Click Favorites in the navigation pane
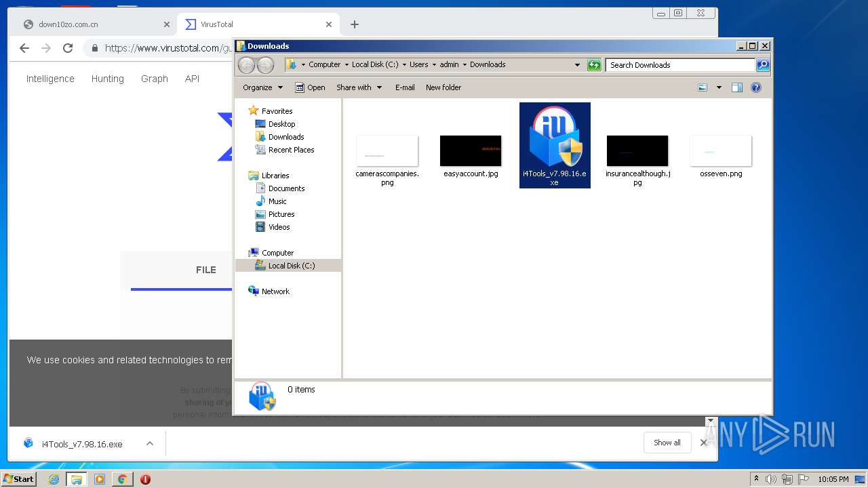 click(x=277, y=111)
